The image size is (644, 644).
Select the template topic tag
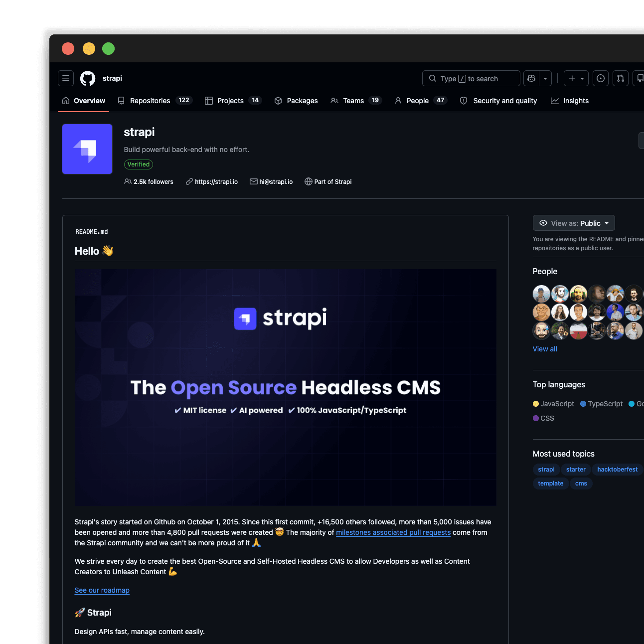click(x=551, y=483)
